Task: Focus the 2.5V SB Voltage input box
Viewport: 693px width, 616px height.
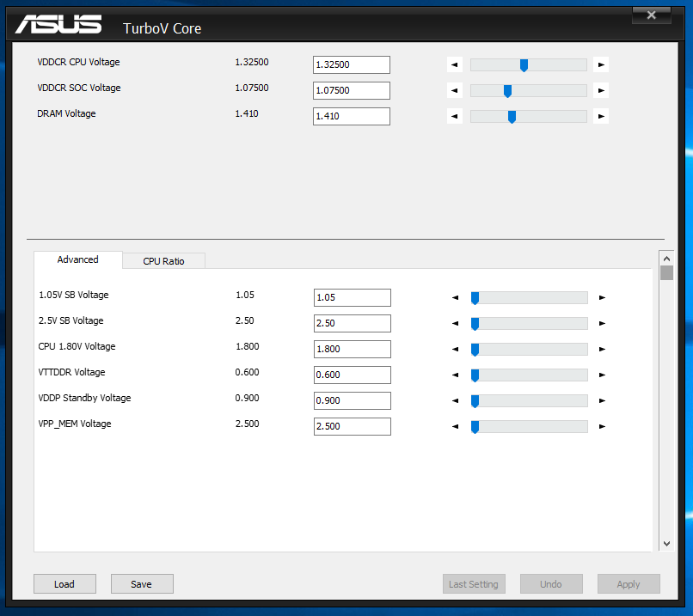Action: pyautogui.click(x=353, y=323)
